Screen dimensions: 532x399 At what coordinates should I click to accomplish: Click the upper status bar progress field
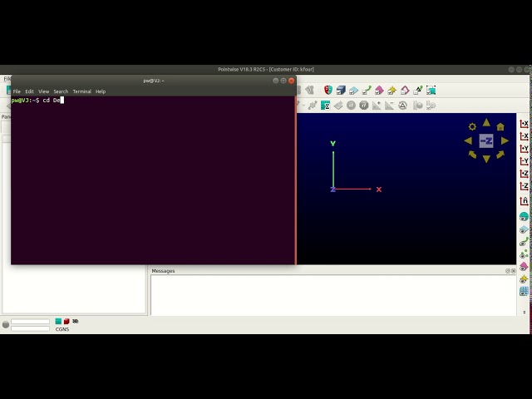30,322
